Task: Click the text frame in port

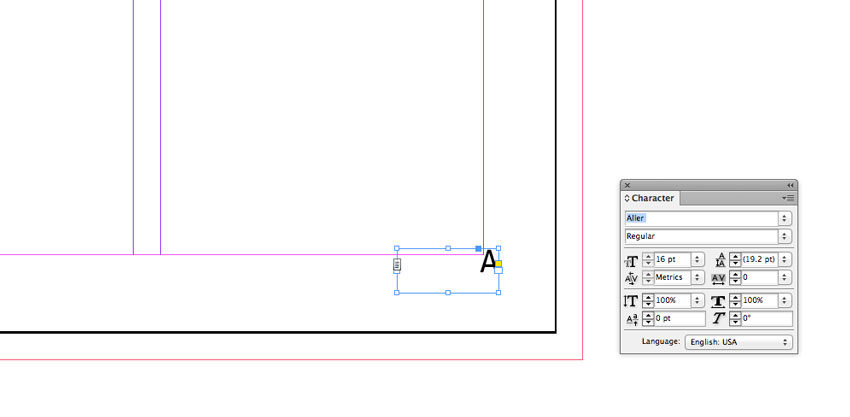Action: click(x=397, y=265)
